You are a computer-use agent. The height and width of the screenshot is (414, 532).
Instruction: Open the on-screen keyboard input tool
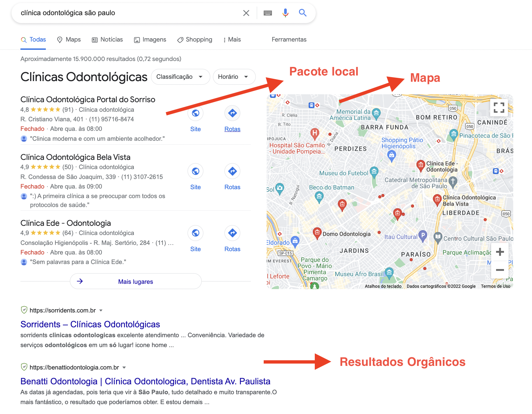click(268, 13)
